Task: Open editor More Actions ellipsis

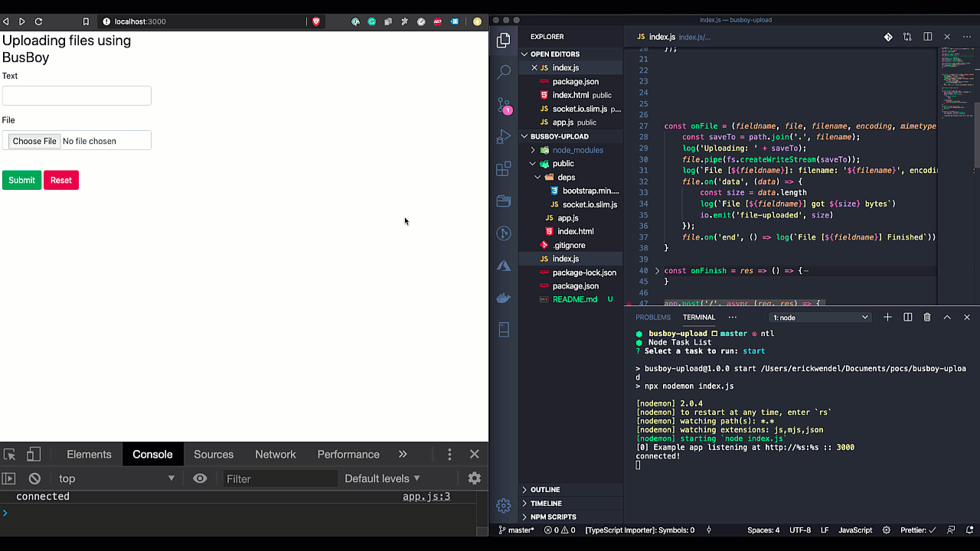Action: click(966, 37)
